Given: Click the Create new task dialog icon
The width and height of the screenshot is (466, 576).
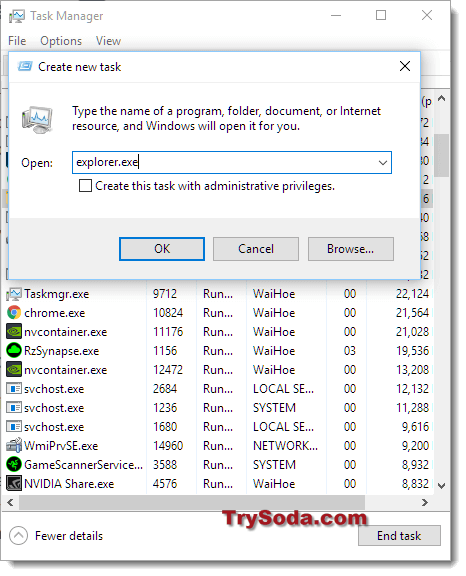Looking at the screenshot, I should click(25, 66).
